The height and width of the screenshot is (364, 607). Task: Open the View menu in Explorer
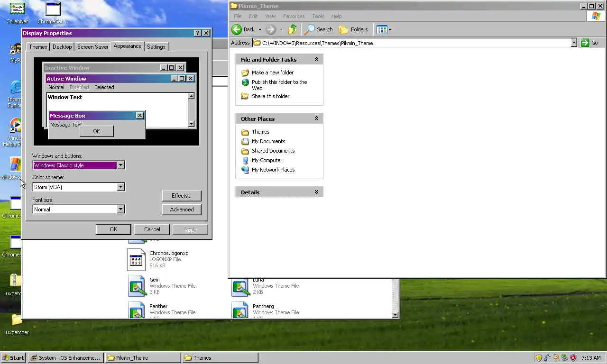tap(270, 16)
